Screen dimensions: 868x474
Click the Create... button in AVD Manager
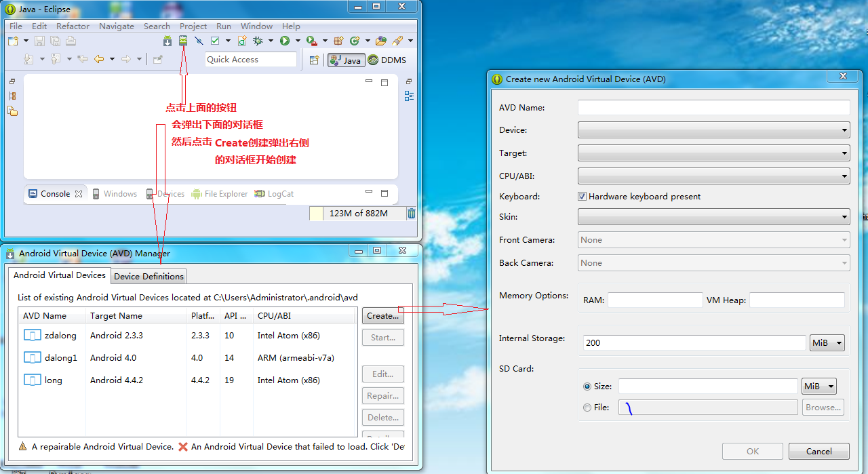pyautogui.click(x=383, y=315)
